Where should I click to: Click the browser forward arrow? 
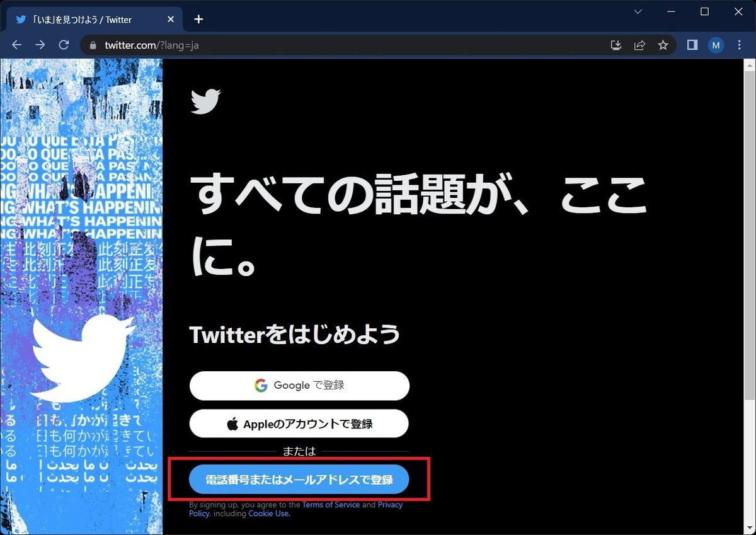click(x=40, y=45)
